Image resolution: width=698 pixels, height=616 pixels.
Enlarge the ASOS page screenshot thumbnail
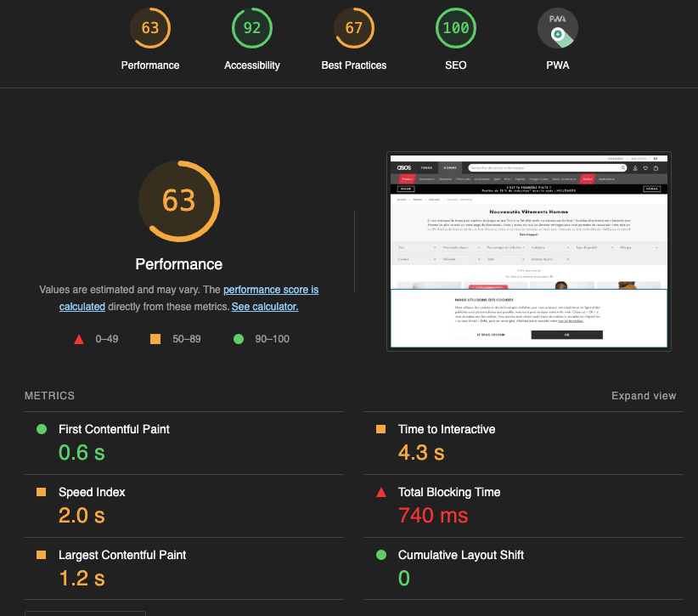pos(529,251)
